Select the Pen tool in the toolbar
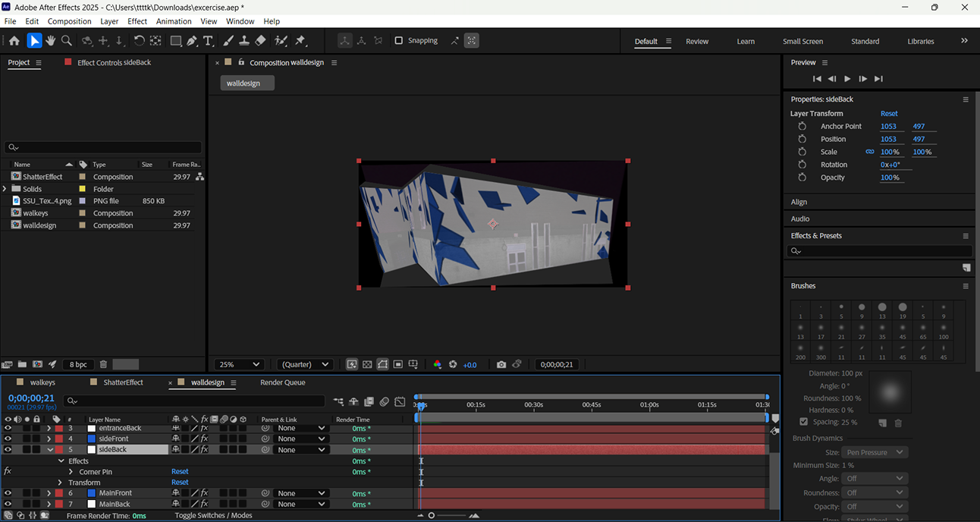Viewport: 980px width, 522px height. tap(192, 40)
